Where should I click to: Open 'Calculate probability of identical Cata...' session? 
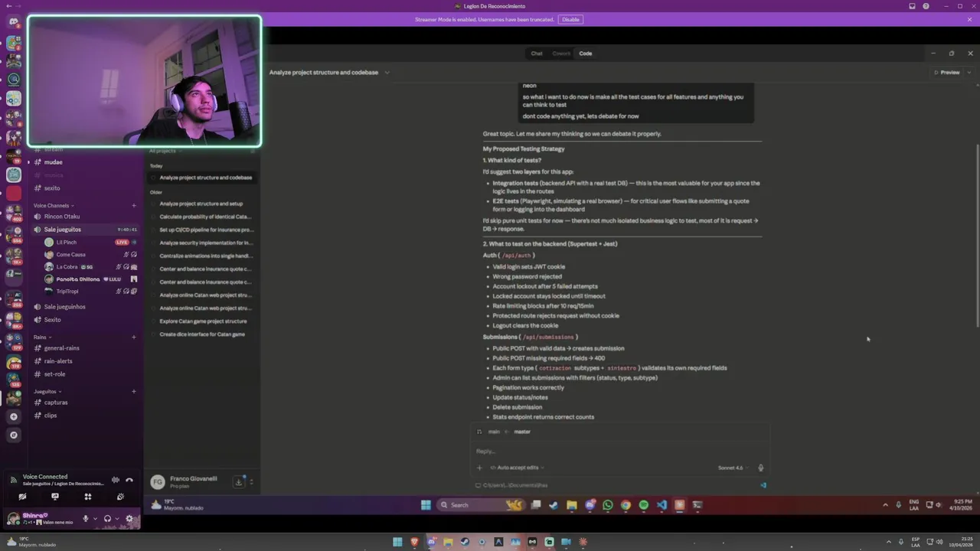coord(204,217)
